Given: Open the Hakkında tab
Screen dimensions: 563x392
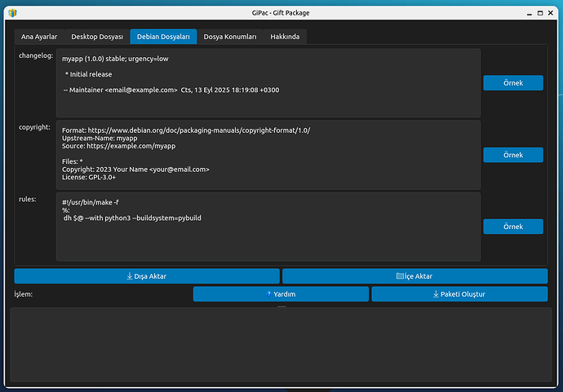Looking at the screenshot, I should point(285,37).
